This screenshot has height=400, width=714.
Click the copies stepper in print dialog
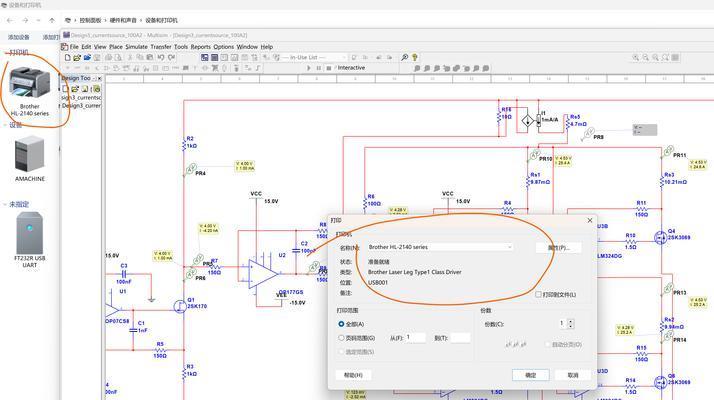(571, 323)
